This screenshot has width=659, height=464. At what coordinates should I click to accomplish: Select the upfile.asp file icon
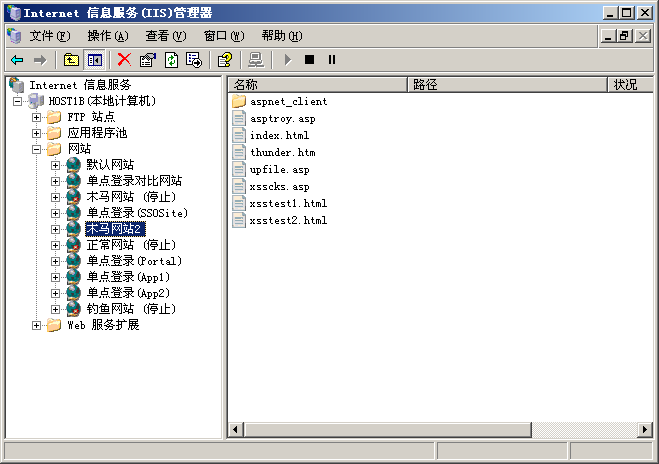point(239,169)
